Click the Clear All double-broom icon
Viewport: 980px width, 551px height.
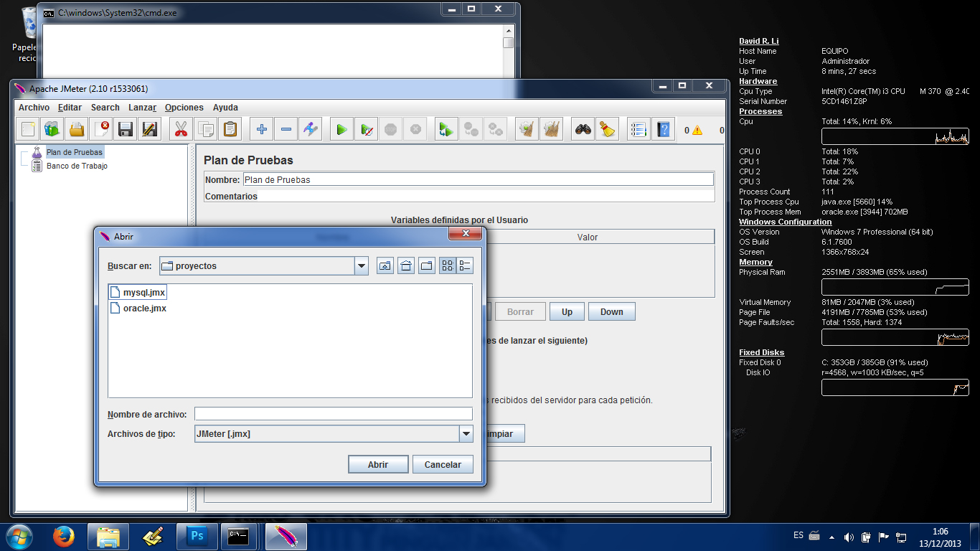click(x=551, y=130)
